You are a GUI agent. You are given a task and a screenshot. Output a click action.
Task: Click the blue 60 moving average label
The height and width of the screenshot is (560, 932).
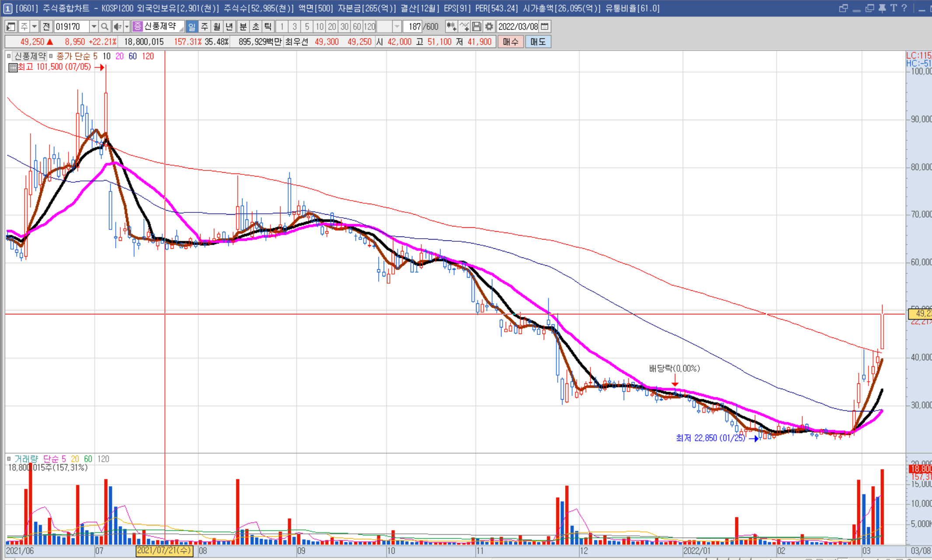pyautogui.click(x=133, y=56)
